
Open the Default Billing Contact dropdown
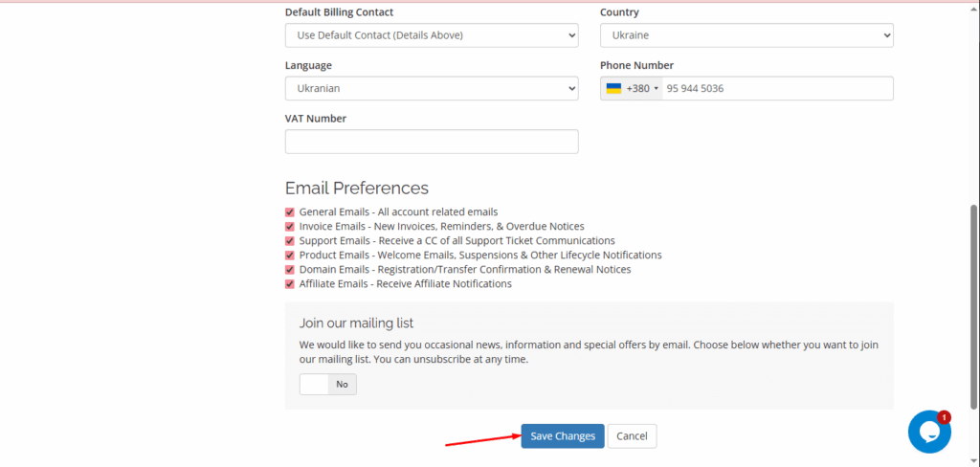[431, 35]
